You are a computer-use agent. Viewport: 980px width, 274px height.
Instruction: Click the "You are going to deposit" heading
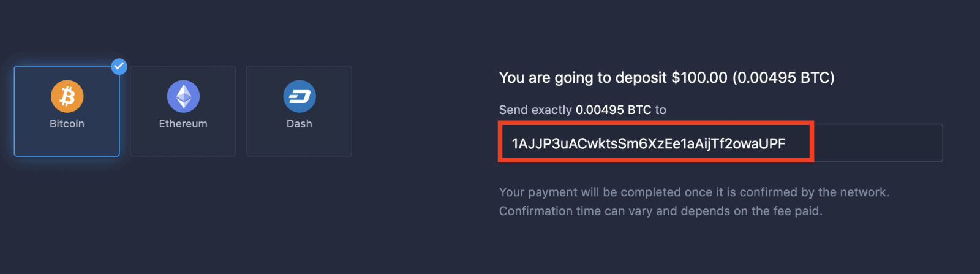[582, 78]
